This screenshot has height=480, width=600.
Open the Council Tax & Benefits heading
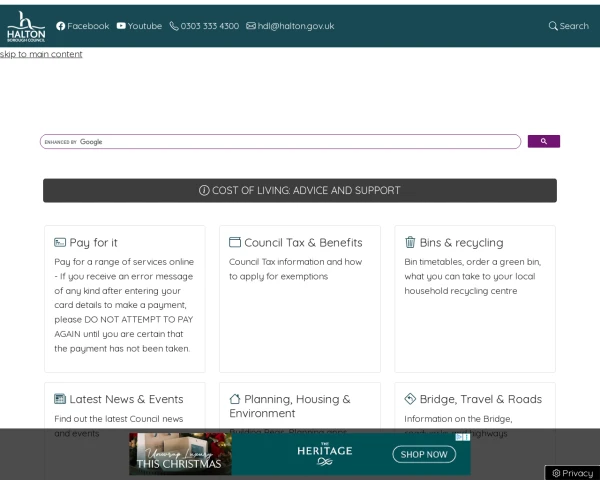(303, 243)
